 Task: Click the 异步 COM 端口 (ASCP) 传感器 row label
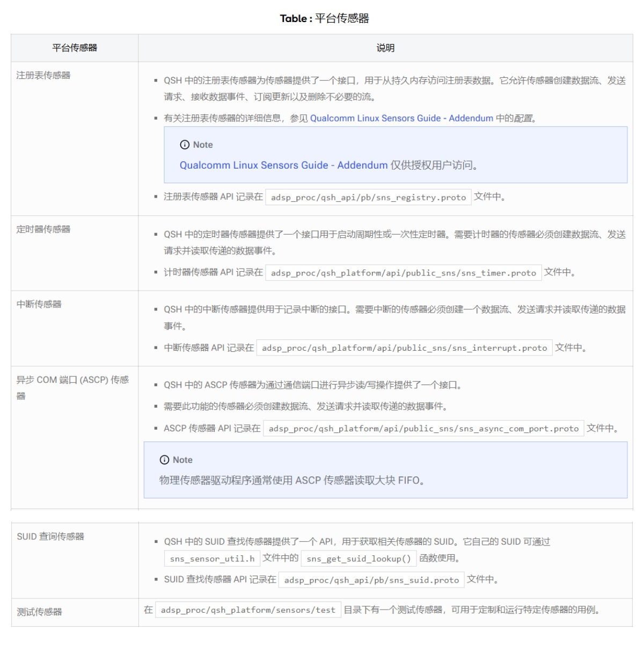coord(72,388)
